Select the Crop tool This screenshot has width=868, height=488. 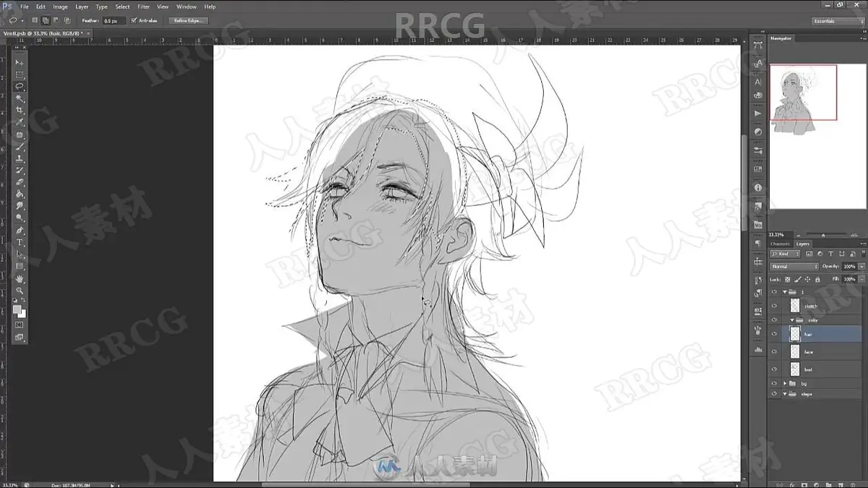(20, 111)
